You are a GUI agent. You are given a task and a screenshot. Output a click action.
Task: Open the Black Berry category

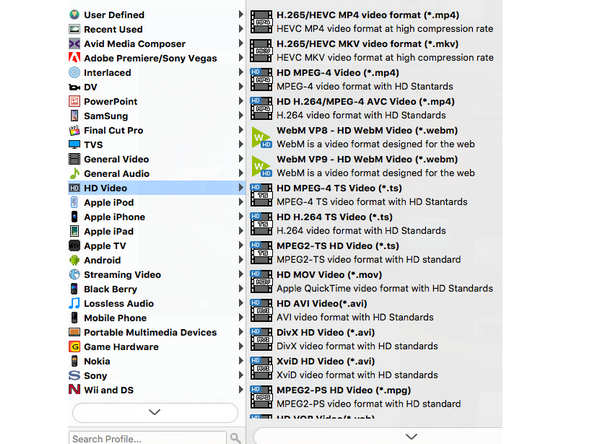click(157, 289)
